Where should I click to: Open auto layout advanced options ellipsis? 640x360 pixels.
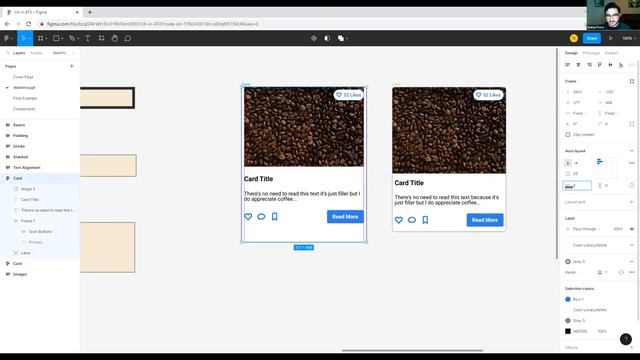(632, 163)
